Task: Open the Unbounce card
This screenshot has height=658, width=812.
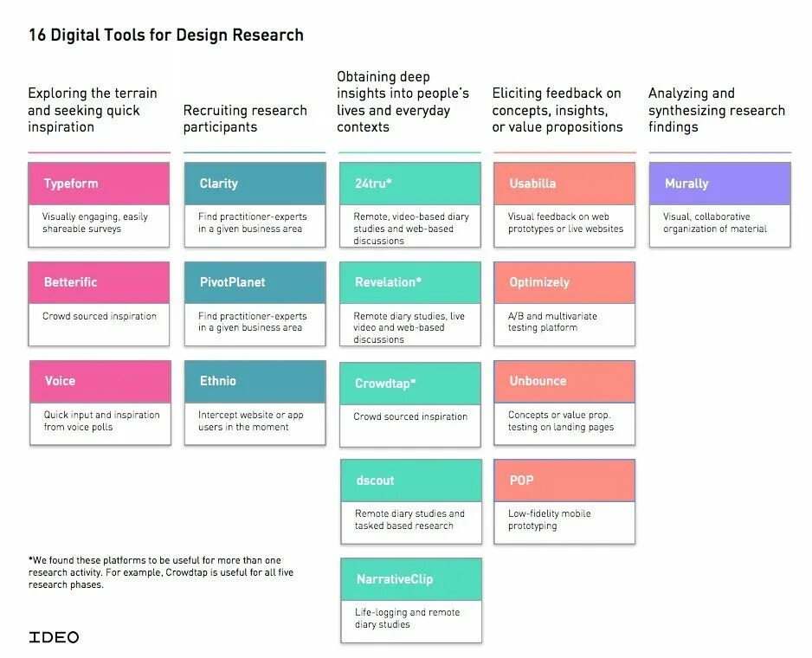Action: [564, 403]
